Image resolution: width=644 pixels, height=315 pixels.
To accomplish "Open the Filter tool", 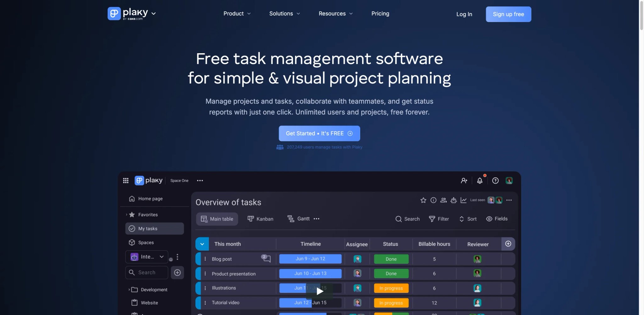I will point(439,219).
